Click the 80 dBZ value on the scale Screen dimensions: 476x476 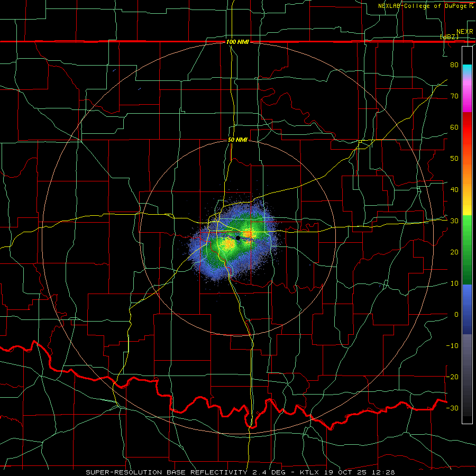pyautogui.click(x=454, y=65)
